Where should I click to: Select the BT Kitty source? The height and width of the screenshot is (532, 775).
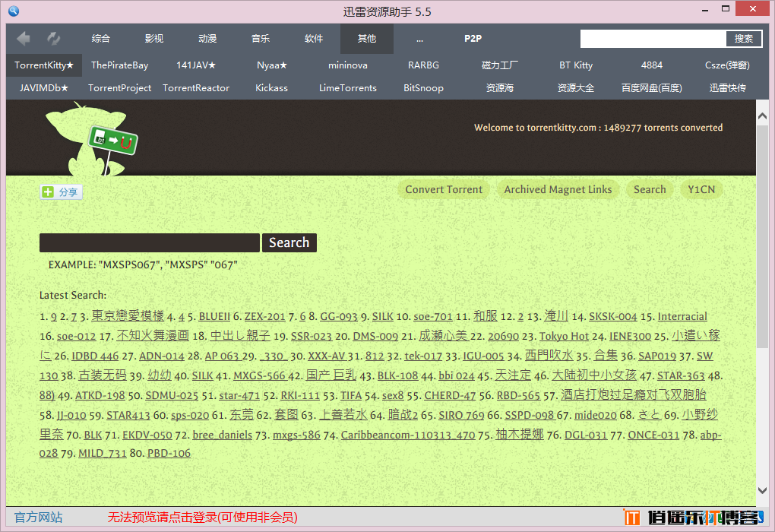click(576, 65)
